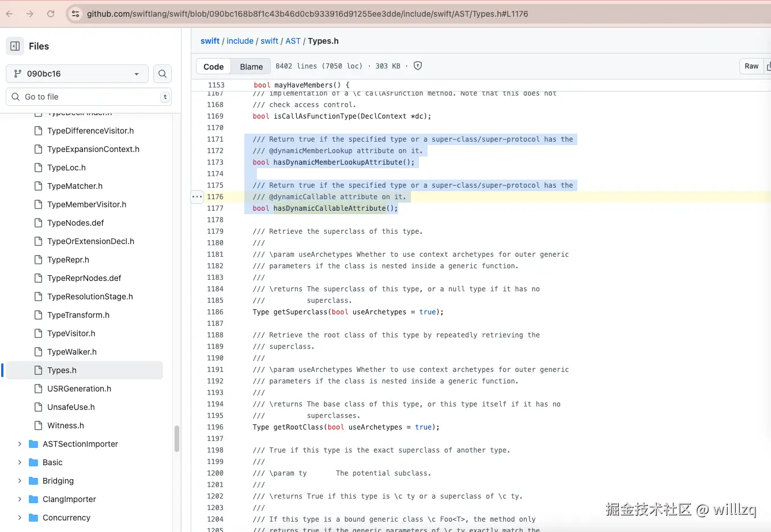The width and height of the screenshot is (771, 532).
Task: Open TypeRepr.h in file tree
Action: click(x=68, y=260)
